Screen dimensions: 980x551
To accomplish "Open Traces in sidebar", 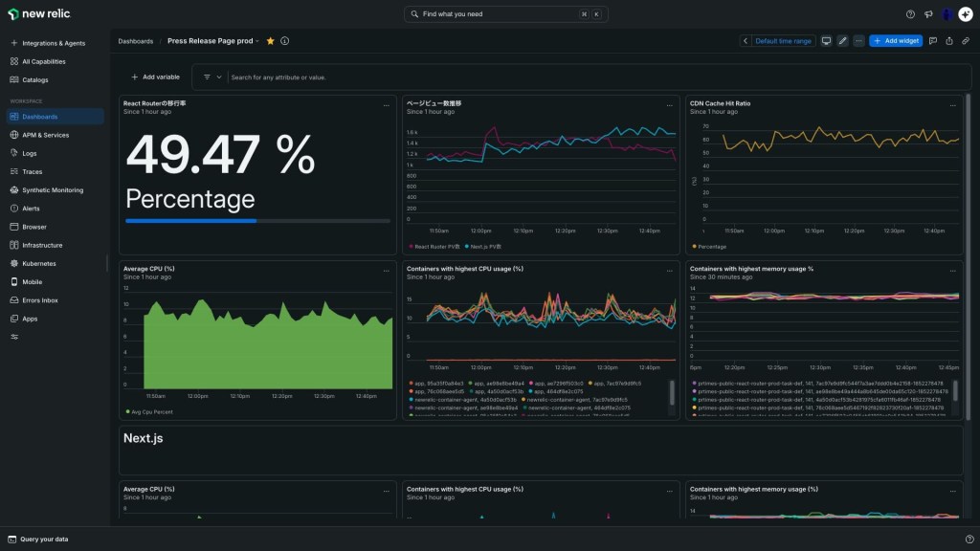I will pos(55,172).
